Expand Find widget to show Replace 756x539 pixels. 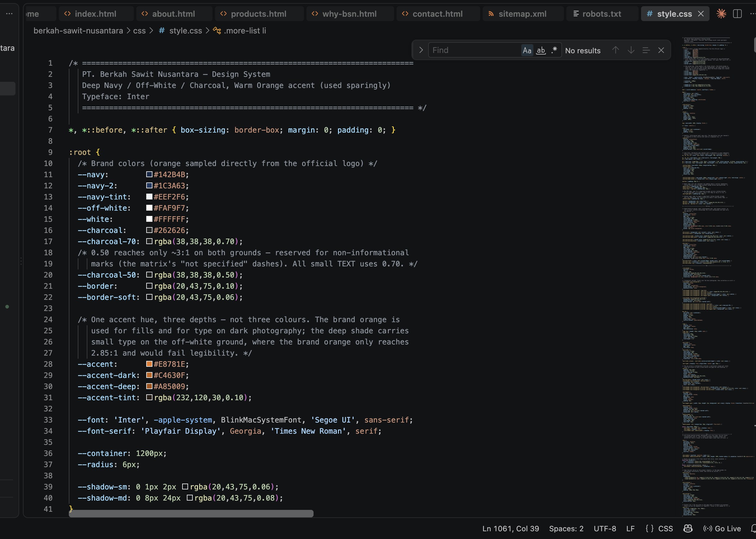(x=421, y=50)
